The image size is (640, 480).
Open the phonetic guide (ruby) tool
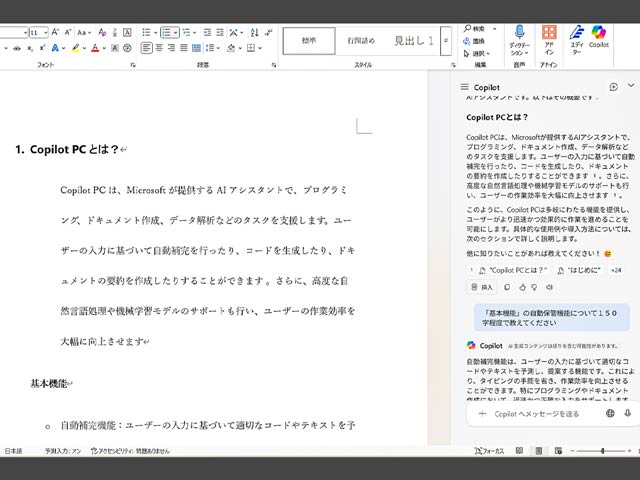point(115,32)
